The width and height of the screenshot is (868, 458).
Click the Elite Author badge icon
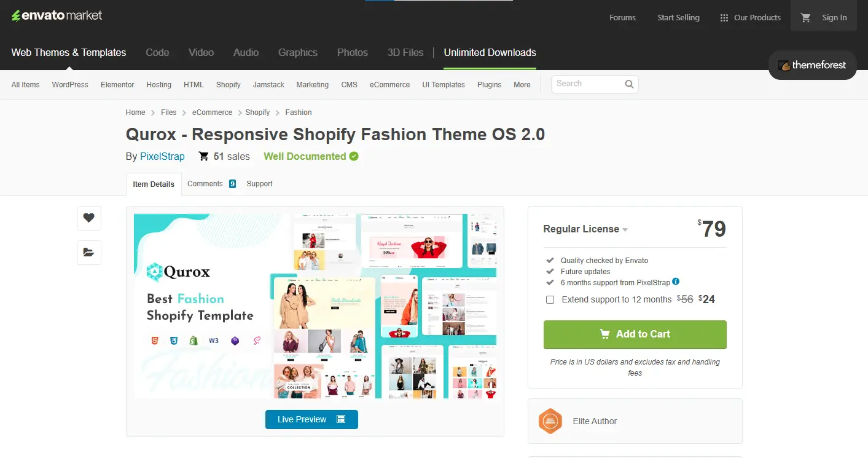(x=550, y=421)
